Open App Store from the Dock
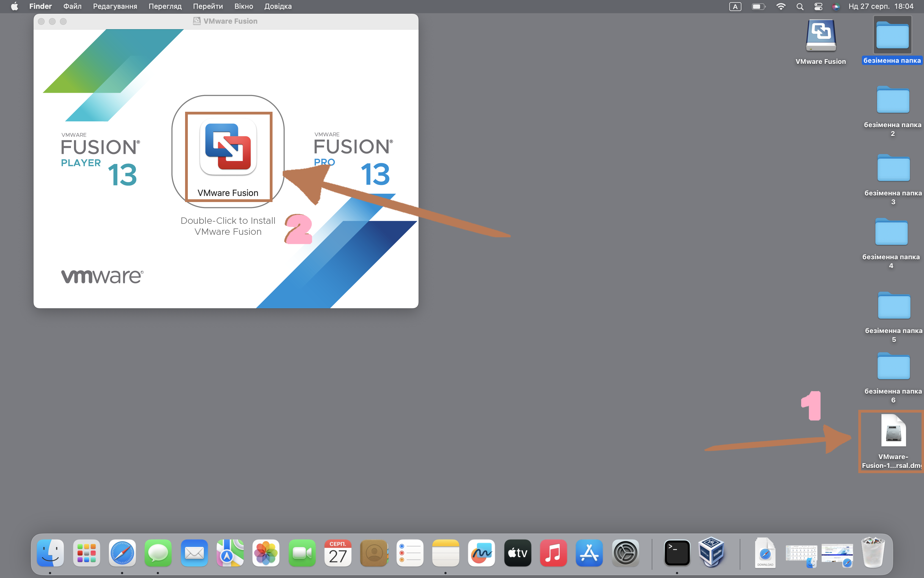The width and height of the screenshot is (924, 578). tap(589, 553)
